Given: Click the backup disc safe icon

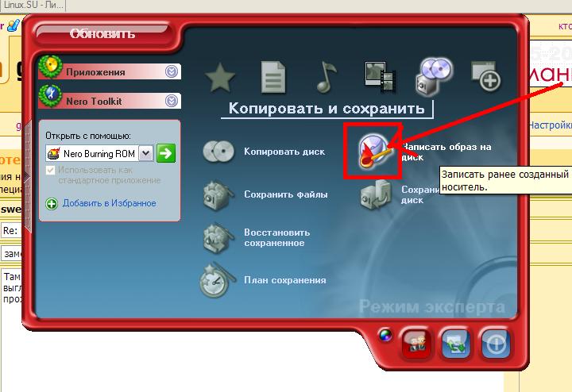Looking at the screenshot, I should point(376,195).
